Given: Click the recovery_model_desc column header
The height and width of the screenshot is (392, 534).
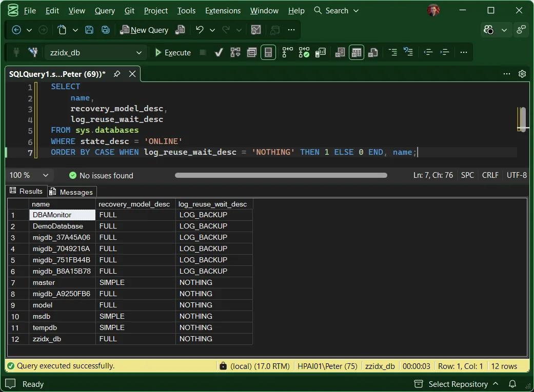Looking at the screenshot, I should point(135,204).
